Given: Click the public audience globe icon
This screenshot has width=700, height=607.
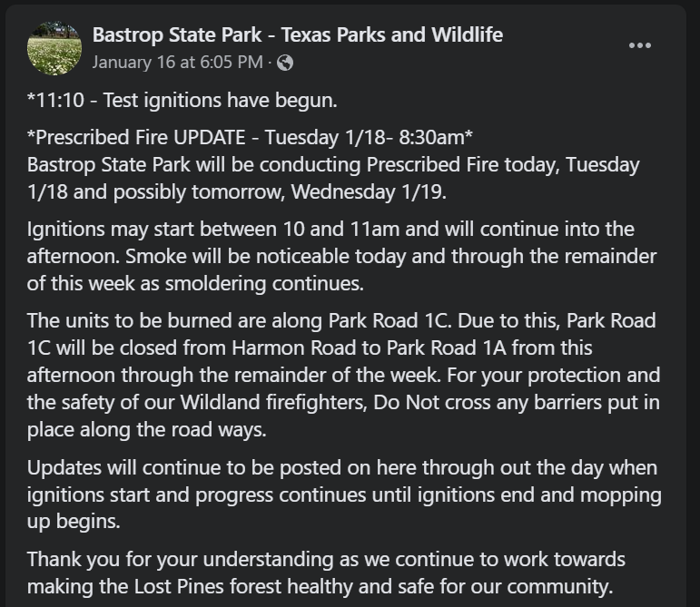Looking at the screenshot, I should [285, 63].
